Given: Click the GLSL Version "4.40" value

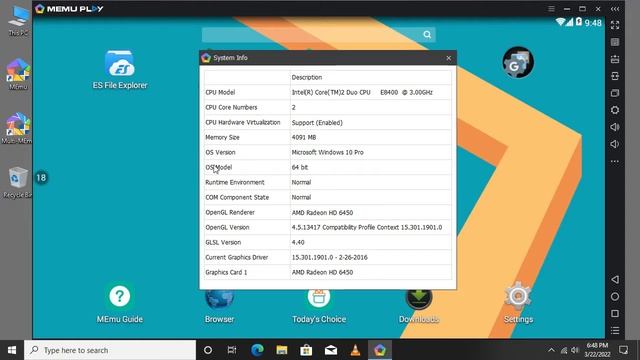Looking at the screenshot, I should 298,242.
